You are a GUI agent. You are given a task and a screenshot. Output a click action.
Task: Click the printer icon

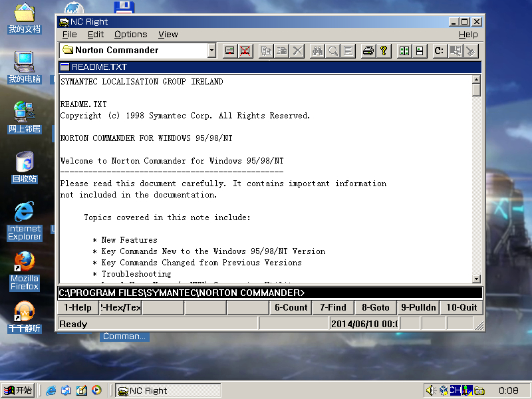click(368, 51)
